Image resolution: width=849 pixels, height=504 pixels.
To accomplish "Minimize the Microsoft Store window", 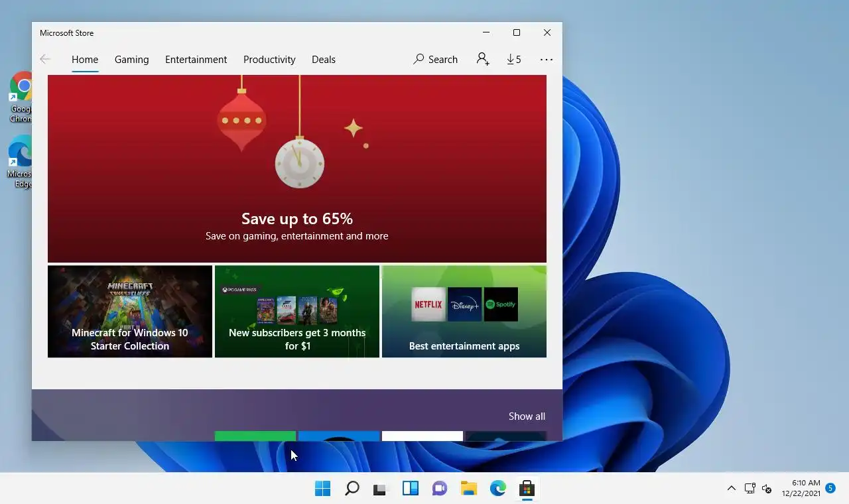I will coord(486,32).
